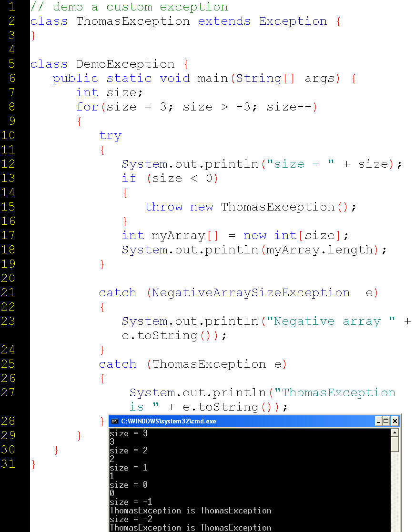This screenshot has width=415, height=532.
Task: Click the comment 'demo a custom exception'
Action: [x=141, y=7]
